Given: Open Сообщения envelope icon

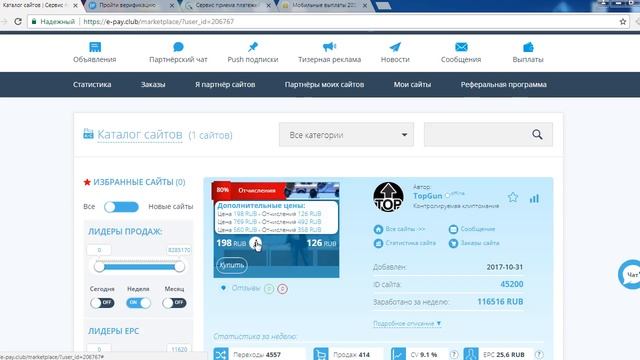Looking at the screenshot, I should tap(461, 47).
